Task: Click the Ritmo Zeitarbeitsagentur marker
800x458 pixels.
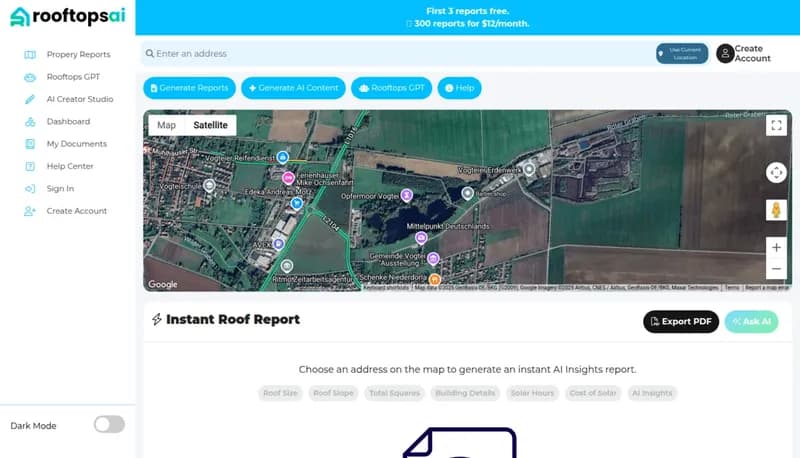Action: (x=287, y=265)
